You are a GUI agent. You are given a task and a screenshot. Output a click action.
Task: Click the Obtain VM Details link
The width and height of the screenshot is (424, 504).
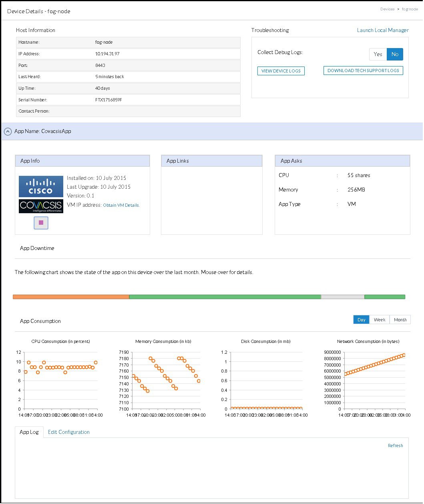pyautogui.click(x=121, y=205)
